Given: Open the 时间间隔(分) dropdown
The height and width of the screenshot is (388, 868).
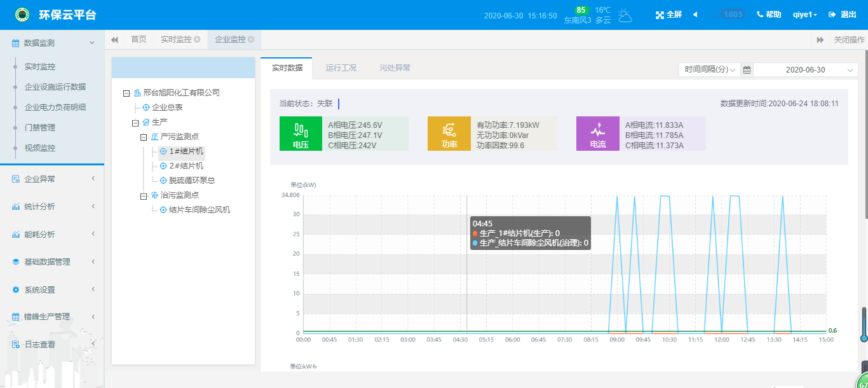Looking at the screenshot, I should tap(710, 70).
